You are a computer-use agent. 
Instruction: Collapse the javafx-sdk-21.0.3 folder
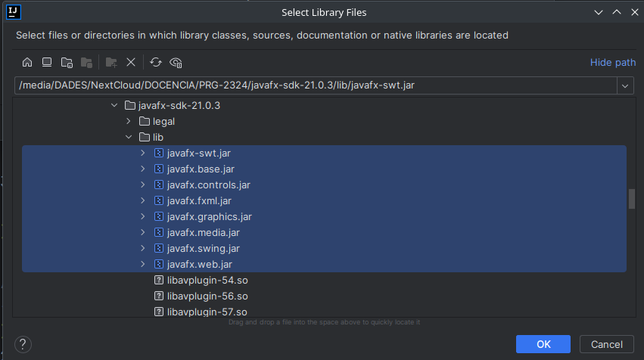tap(115, 105)
